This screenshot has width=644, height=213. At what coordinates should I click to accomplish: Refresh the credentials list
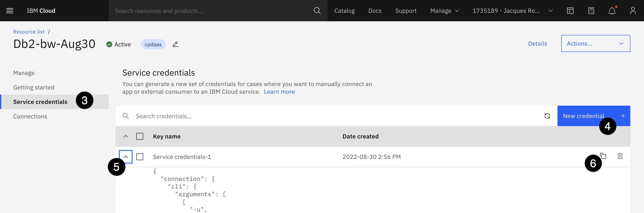tap(547, 116)
